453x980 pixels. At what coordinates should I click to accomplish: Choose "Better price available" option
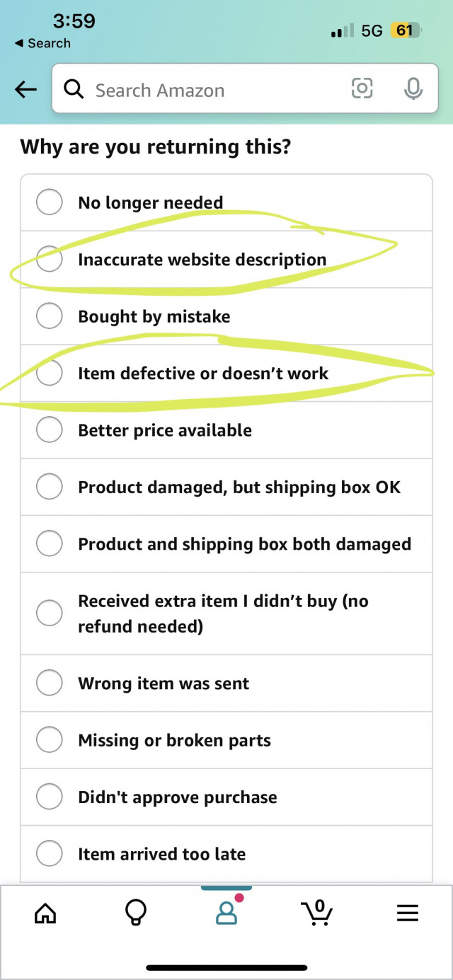[50, 430]
